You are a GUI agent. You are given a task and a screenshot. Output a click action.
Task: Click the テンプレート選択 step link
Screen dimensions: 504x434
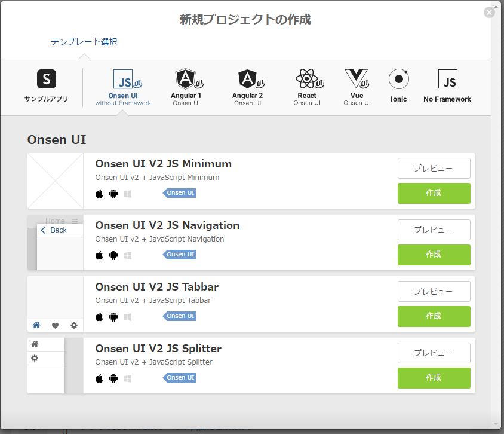pos(84,42)
